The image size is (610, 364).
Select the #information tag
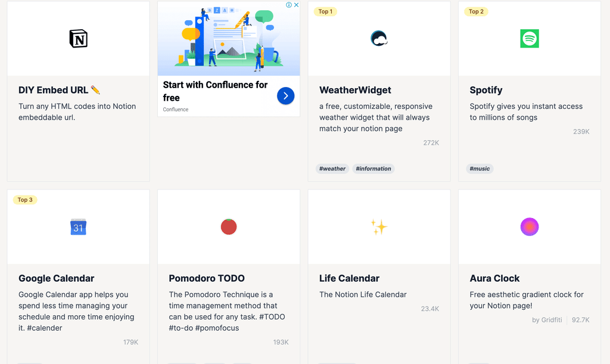point(374,169)
